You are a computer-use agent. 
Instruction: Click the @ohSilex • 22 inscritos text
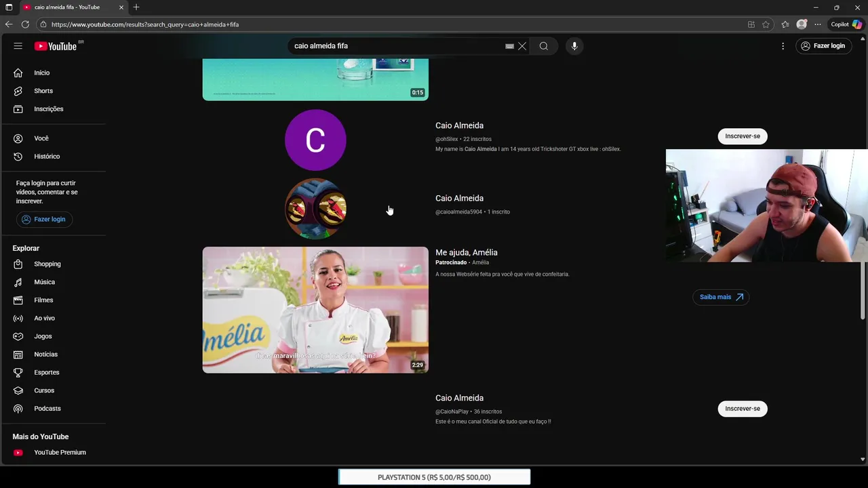(x=463, y=139)
